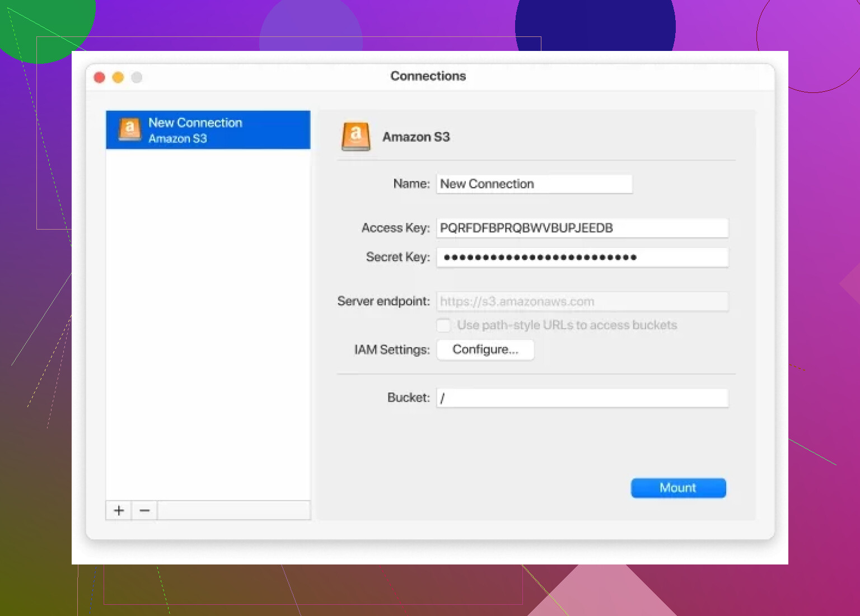The height and width of the screenshot is (616, 860).
Task: Click the Name label
Action: point(412,184)
